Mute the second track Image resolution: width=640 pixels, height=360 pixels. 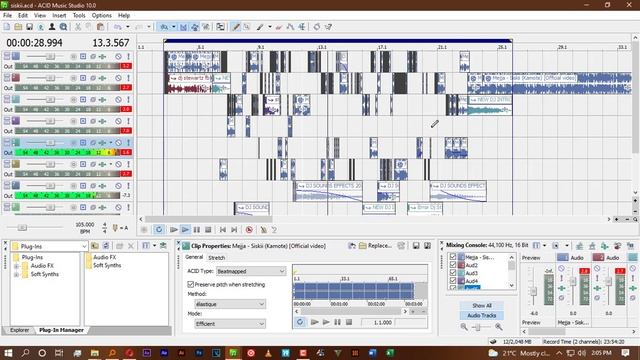[x=118, y=78]
